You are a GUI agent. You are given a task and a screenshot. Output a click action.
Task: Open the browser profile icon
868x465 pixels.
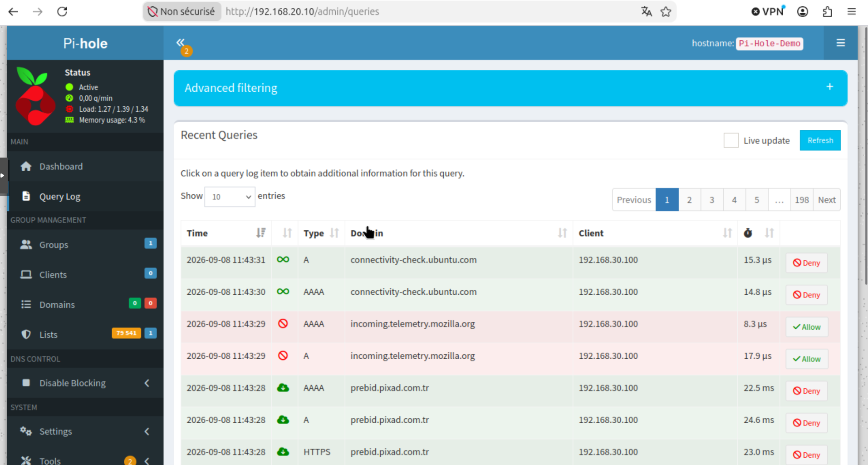coord(802,11)
